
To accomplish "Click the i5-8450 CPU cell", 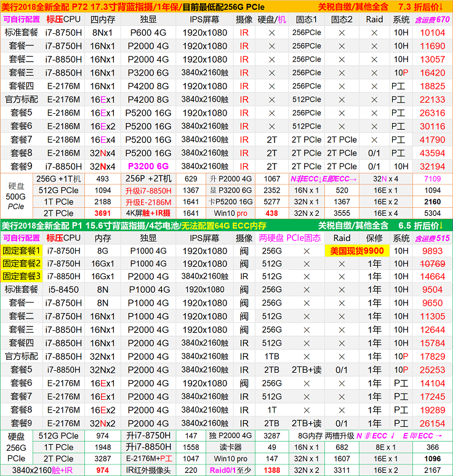I will click(x=63, y=290).
